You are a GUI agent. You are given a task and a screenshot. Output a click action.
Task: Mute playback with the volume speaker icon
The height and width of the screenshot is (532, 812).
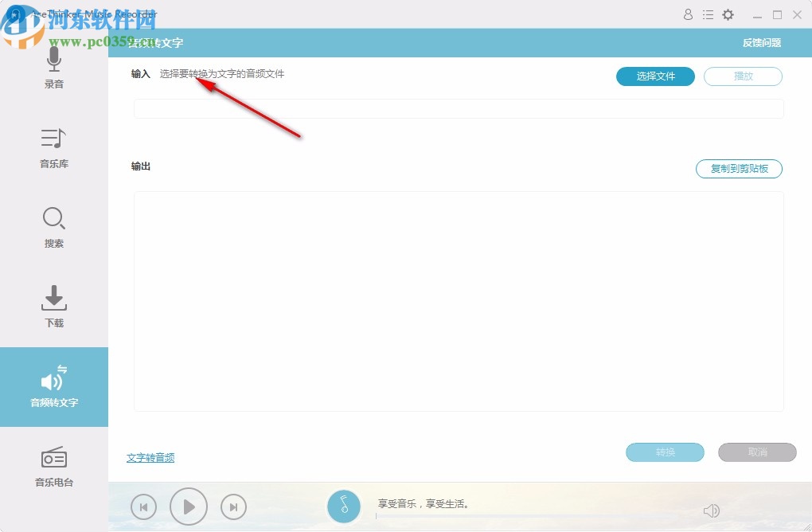(711, 510)
